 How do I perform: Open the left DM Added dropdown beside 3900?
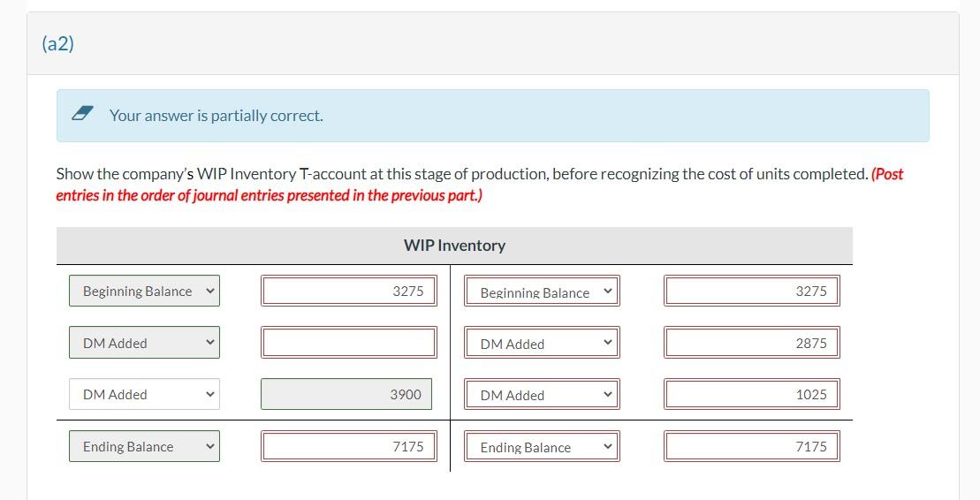(144, 394)
